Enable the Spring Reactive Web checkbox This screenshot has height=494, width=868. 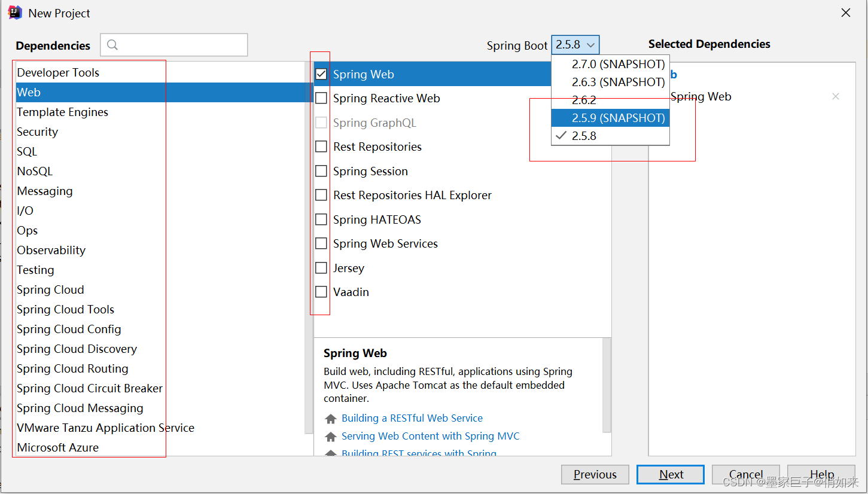tap(321, 98)
